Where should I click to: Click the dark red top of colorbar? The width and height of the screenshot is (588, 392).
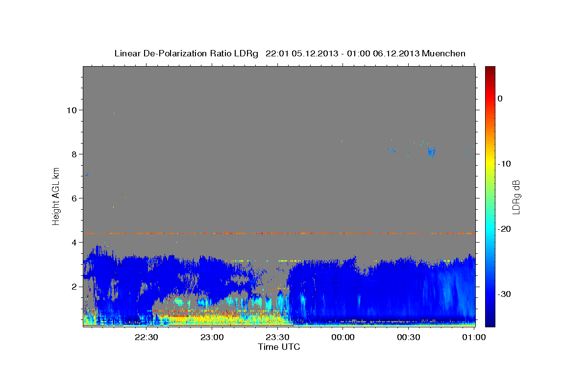490,71
